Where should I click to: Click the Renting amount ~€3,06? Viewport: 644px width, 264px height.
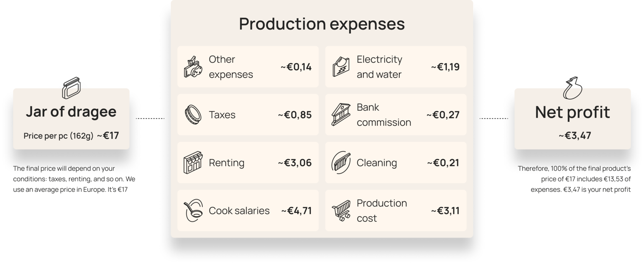pyautogui.click(x=295, y=163)
